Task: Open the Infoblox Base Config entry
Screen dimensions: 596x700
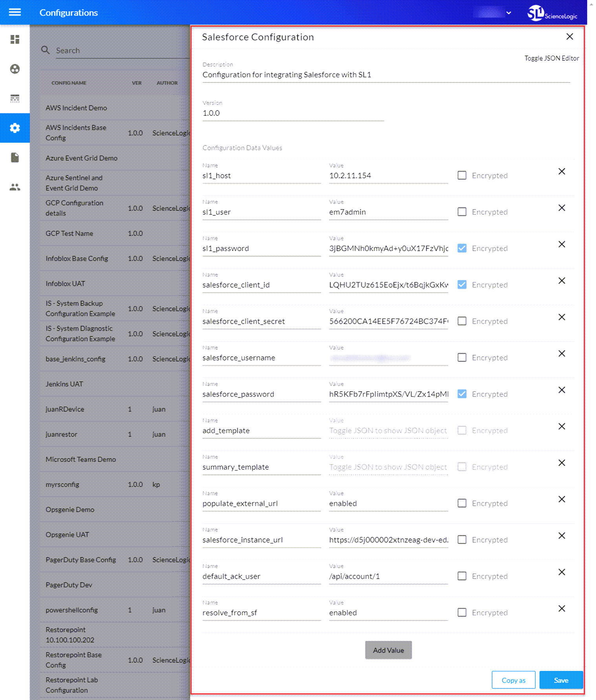Action: (77, 259)
